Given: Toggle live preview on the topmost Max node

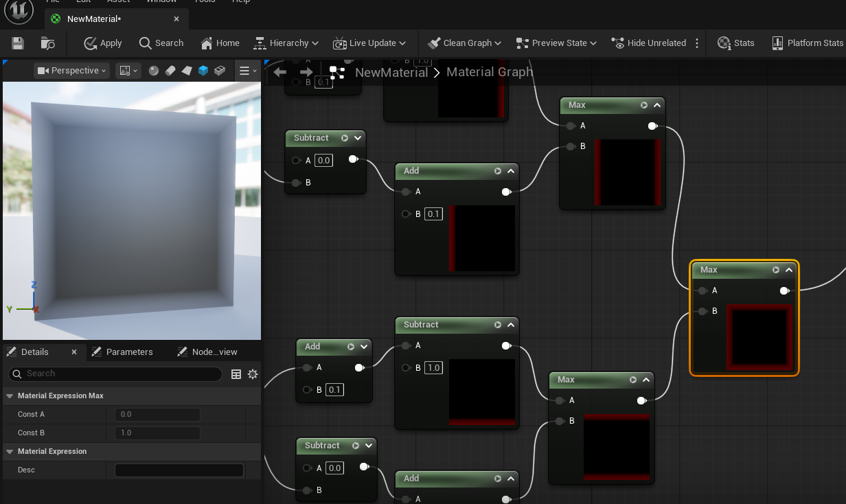Looking at the screenshot, I should (644, 105).
